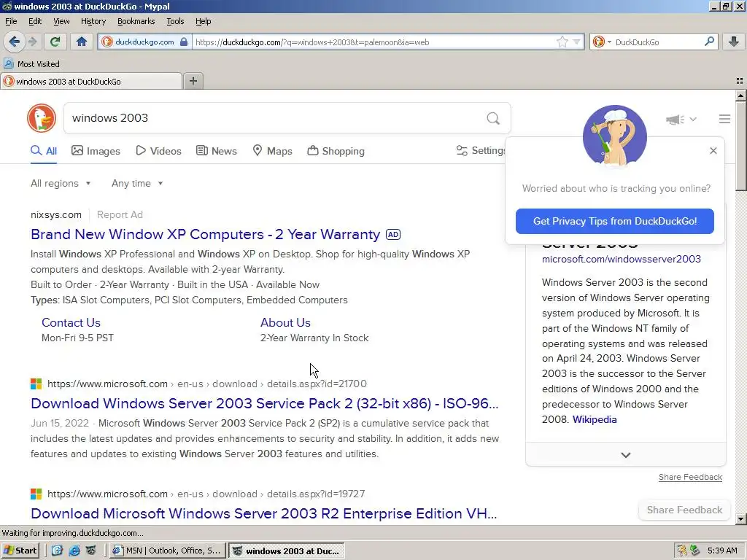This screenshot has width=747, height=560.
Task: Open the Downloads arrow button
Action: point(734,42)
